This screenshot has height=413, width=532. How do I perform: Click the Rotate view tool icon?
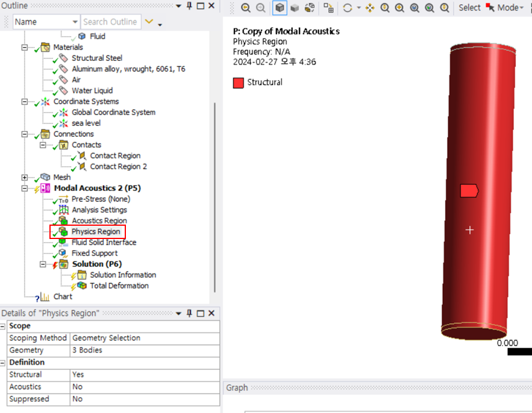pyautogui.click(x=348, y=8)
